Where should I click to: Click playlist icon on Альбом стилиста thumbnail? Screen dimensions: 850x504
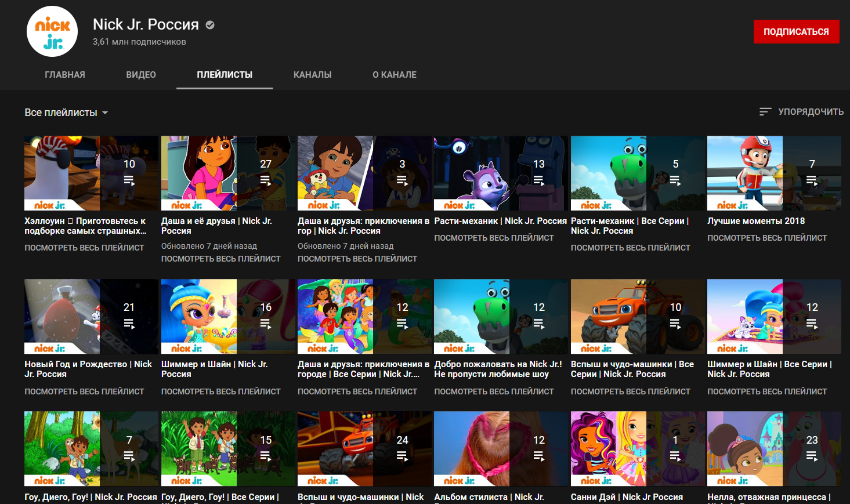tap(538, 457)
